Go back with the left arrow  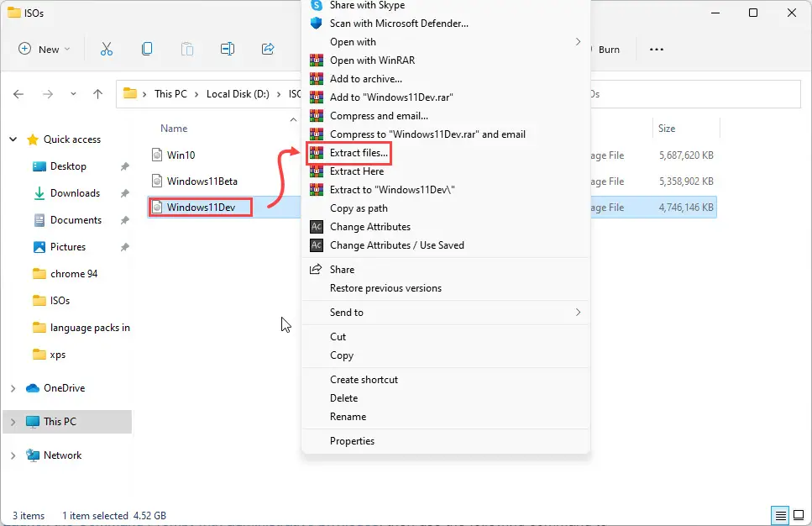point(18,94)
